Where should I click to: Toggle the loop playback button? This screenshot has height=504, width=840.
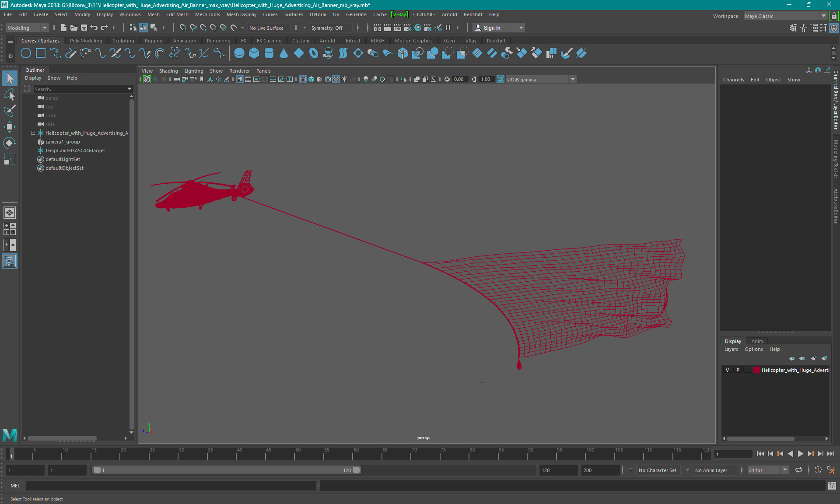point(799,470)
